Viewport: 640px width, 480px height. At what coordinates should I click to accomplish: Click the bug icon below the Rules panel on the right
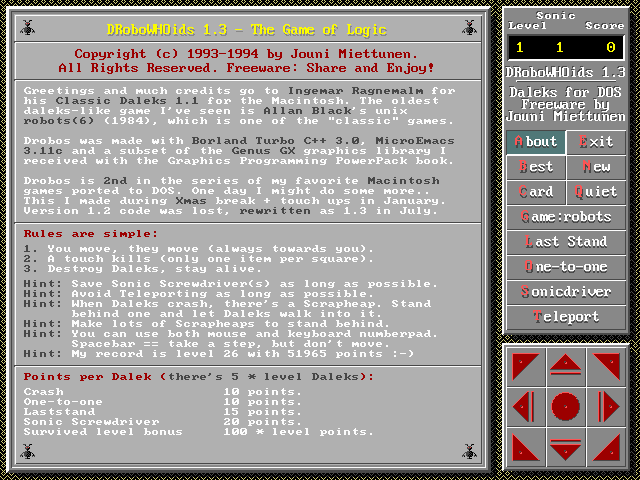469,451
